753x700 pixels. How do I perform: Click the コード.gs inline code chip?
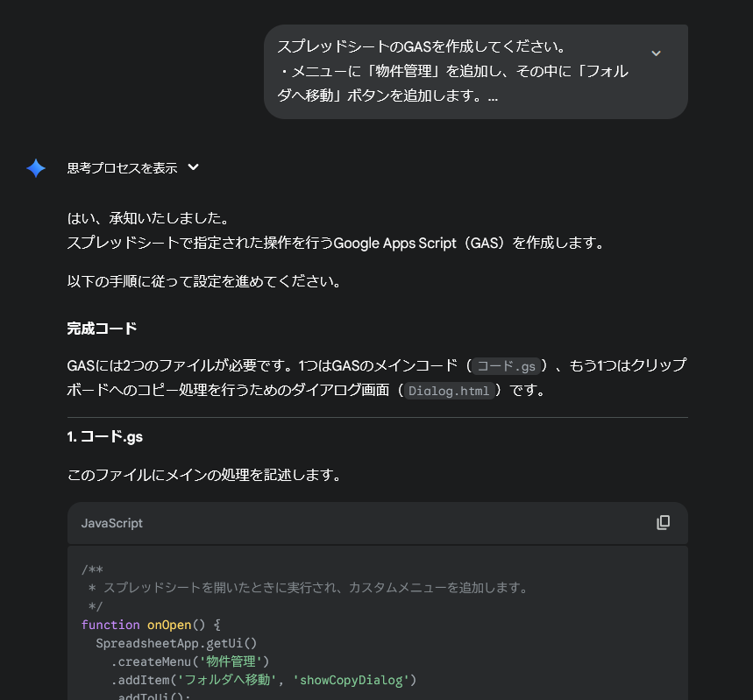pyautogui.click(x=506, y=366)
